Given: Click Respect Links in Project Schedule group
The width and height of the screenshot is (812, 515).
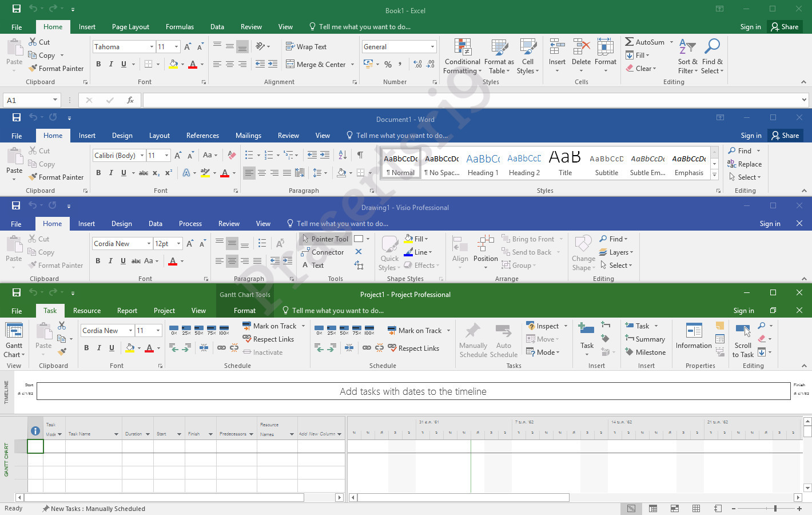Looking at the screenshot, I should 268,339.
